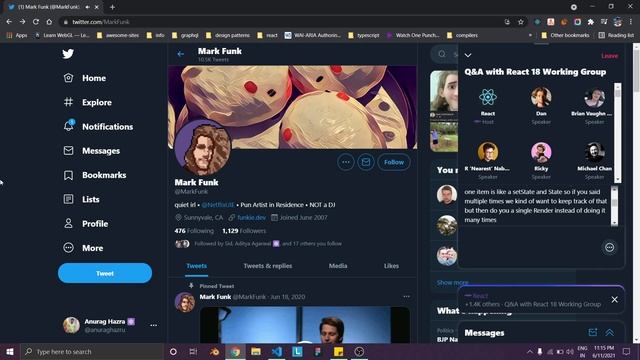The width and height of the screenshot is (640, 360).
Task: Open Visual Studio Code from taskbar
Action: [x=276, y=351]
